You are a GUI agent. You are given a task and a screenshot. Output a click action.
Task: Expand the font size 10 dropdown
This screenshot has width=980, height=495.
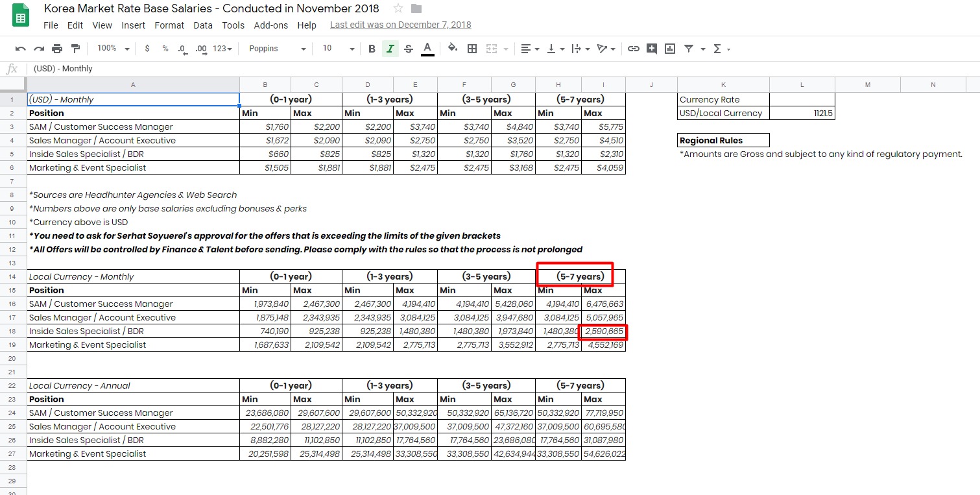(x=339, y=49)
